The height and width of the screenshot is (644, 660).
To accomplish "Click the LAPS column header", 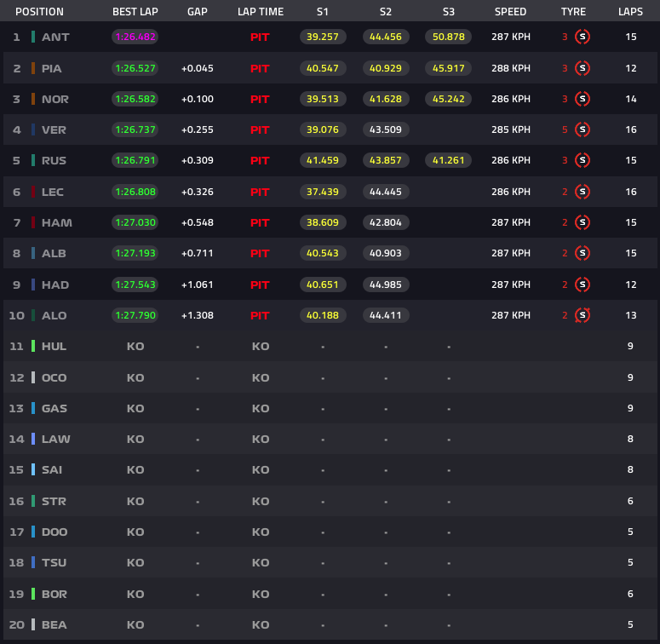I will (x=630, y=12).
